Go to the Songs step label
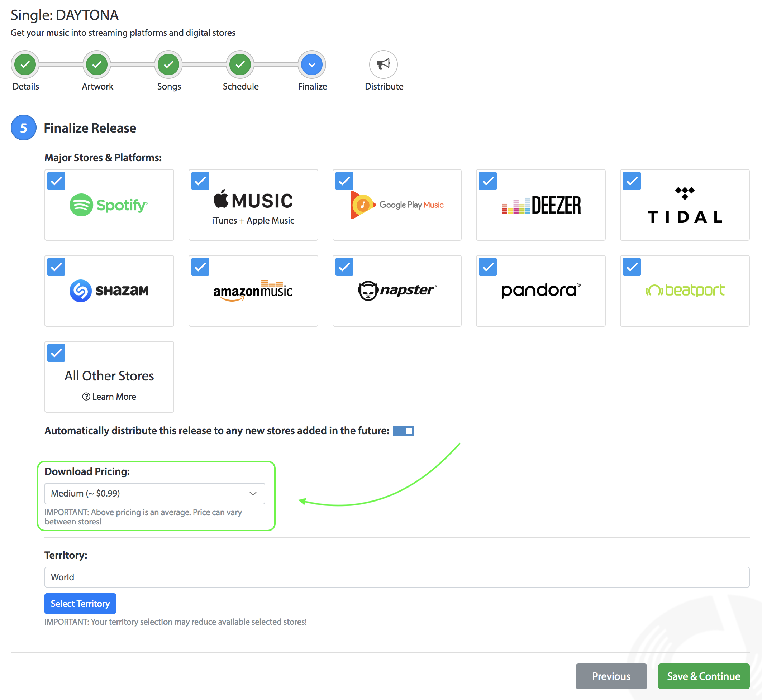This screenshot has height=700, width=762. point(169,87)
